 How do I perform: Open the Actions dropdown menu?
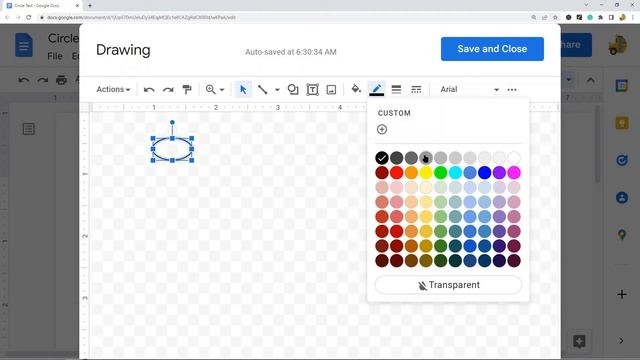coord(113,89)
